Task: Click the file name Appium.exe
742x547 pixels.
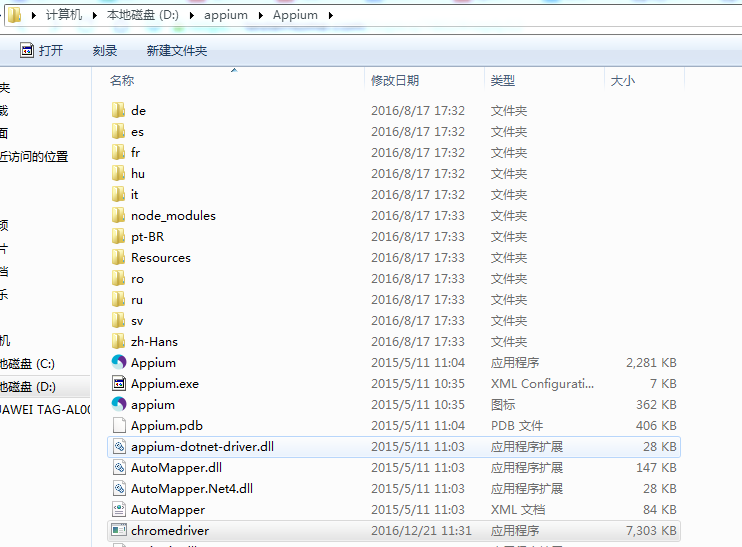Action: 165,384
